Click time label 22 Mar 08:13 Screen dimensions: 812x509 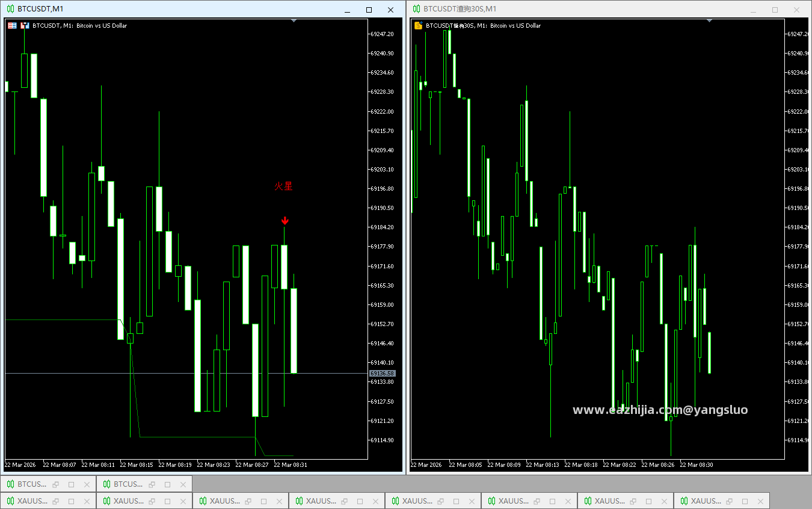[x=543, y=464]
